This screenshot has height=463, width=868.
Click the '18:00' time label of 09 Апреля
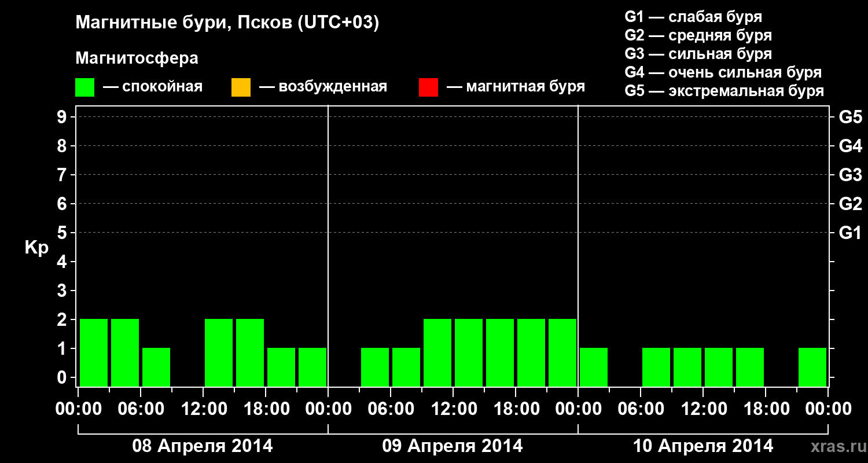click(x=516, y=409)
